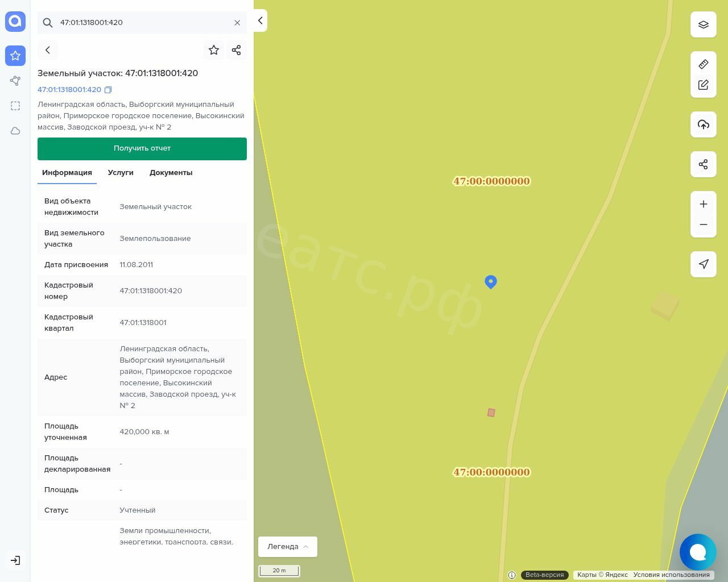The height and width of the screenshot is (582, 728).
Task: Switch to the Услуги tab
Action: 121,173
